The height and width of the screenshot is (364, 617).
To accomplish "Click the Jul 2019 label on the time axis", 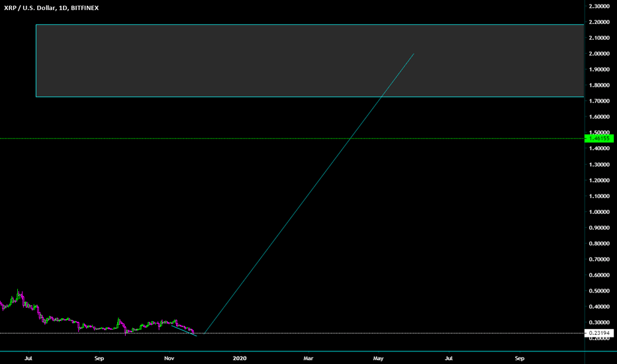I will coord(28,358).
